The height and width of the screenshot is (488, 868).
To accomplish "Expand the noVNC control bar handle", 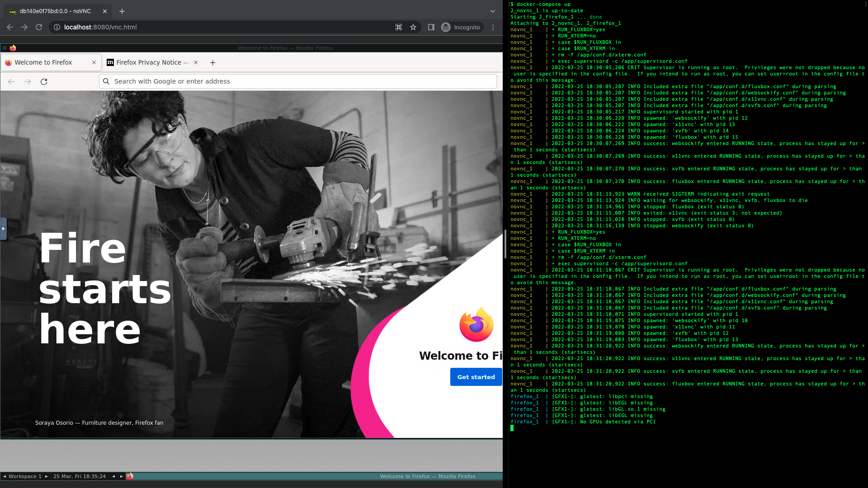I will [3, 229].
